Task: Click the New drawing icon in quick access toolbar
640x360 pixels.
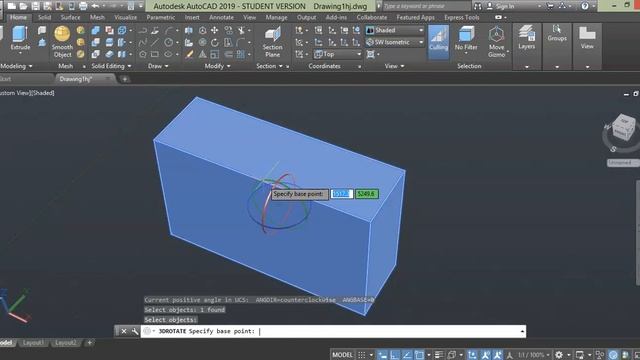Action: 12,6
